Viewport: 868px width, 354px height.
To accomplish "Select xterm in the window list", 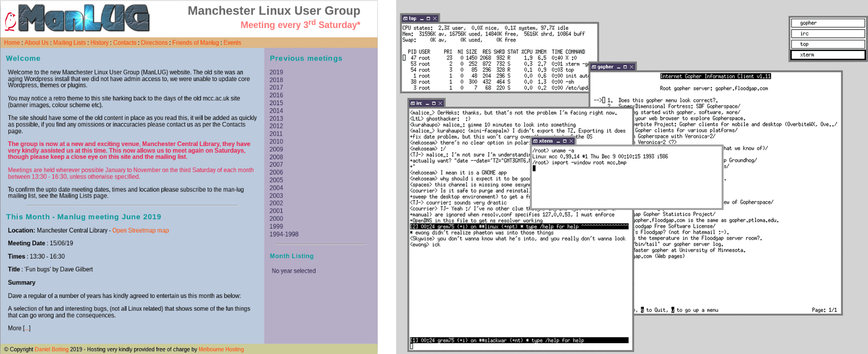I will (x=828, y=55).
